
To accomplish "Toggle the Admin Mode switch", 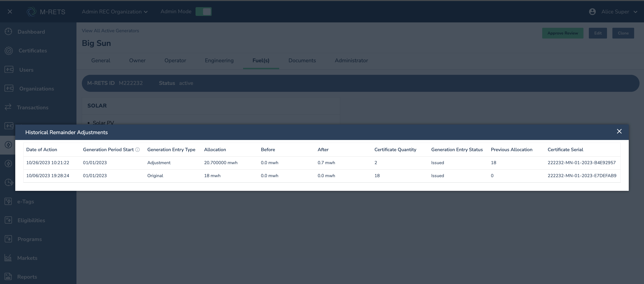I will (204, 11).
